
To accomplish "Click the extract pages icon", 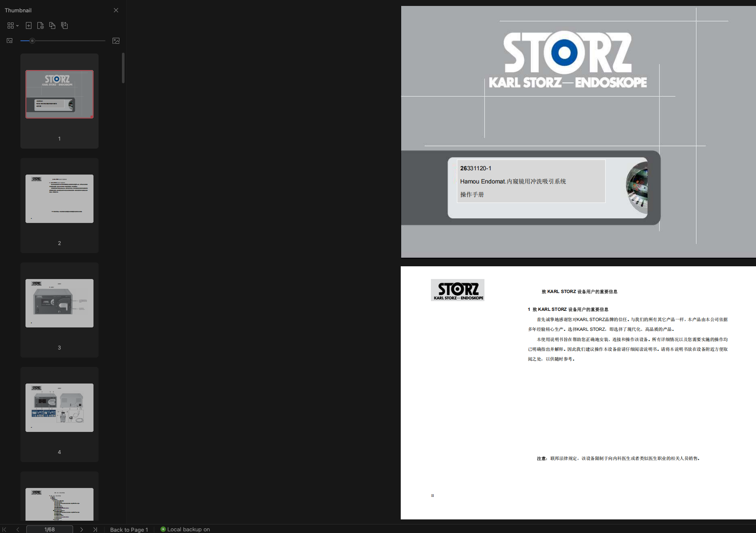I will click(64, 25).
